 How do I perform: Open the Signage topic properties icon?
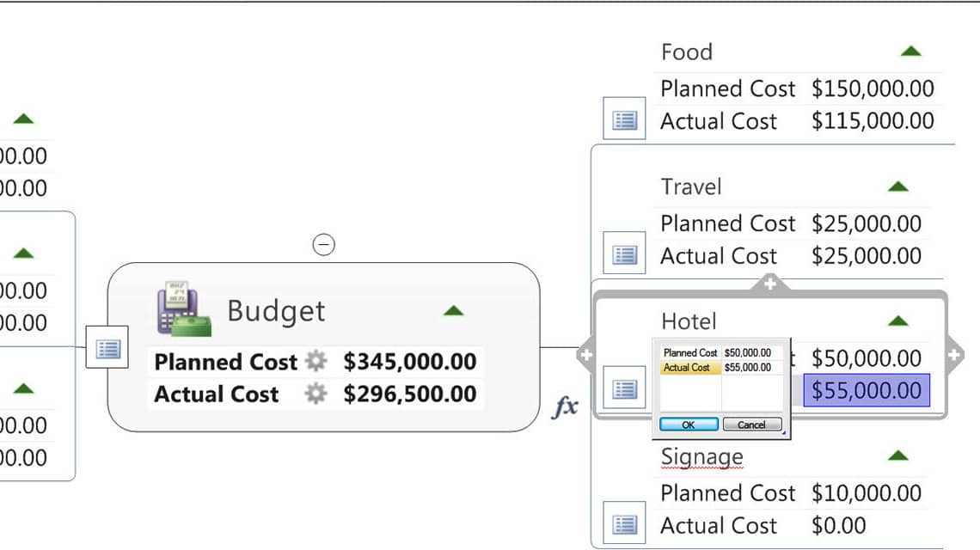coord(624,523)
